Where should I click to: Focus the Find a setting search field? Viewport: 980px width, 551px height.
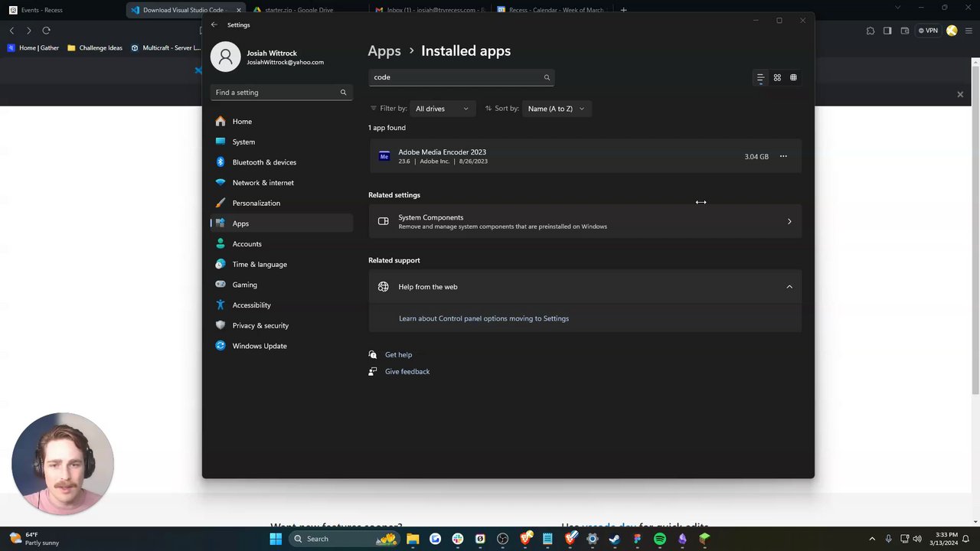tap(281, 93)
